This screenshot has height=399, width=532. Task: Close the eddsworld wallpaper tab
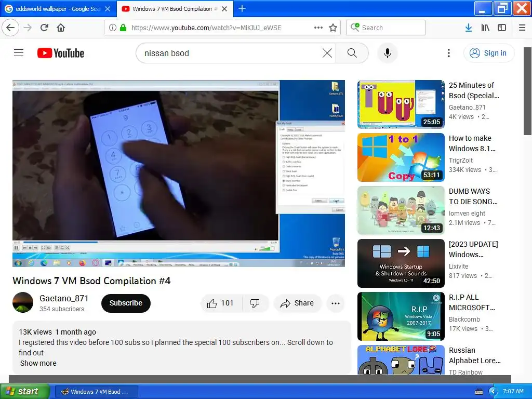click(x=107, y=9)
